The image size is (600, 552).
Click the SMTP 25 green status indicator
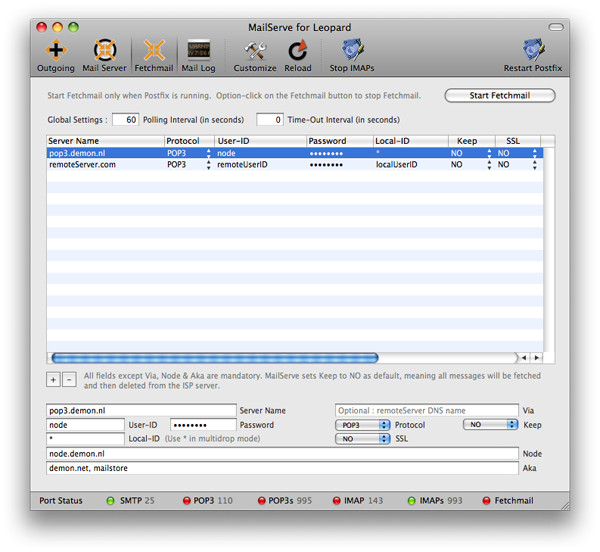[x=111, y=501]
